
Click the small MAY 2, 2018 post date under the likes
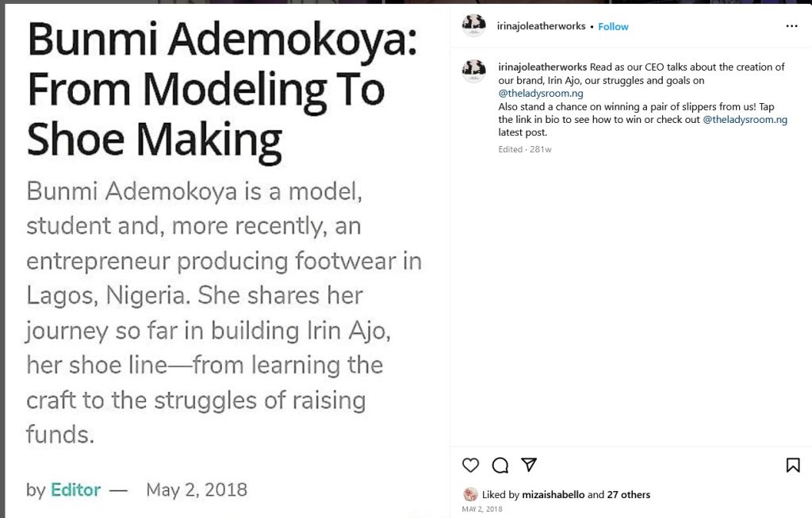pyautogui.click(x=481, y=509)
